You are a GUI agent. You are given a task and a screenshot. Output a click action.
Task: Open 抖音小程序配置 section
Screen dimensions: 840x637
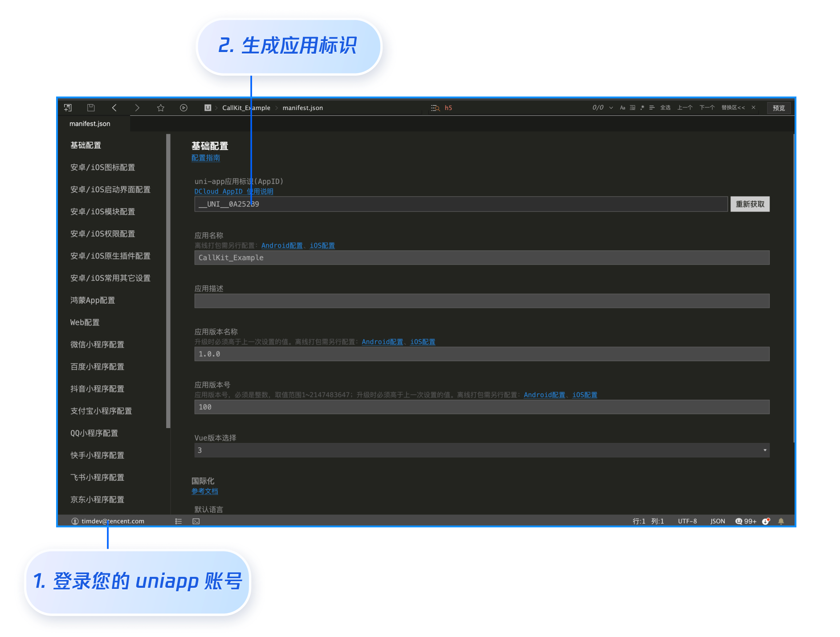[97, 389]
